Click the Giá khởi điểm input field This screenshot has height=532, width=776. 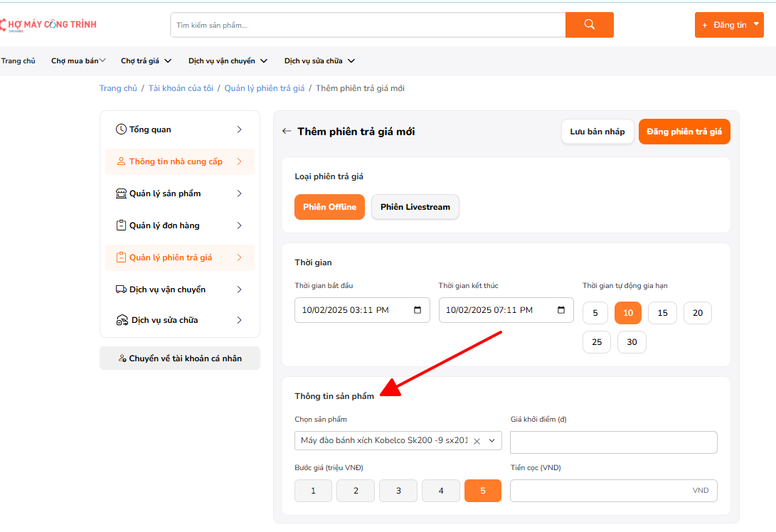[x=613, y=442]
